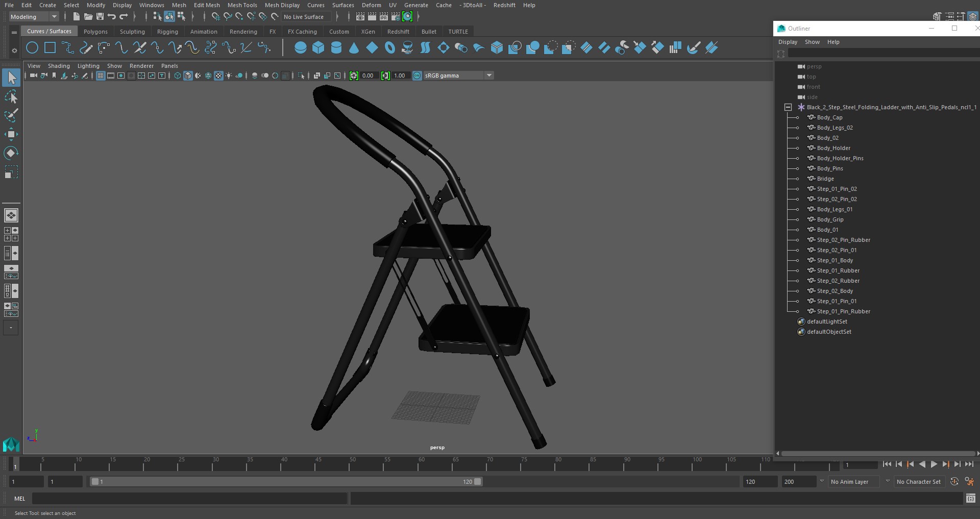Switch to single perspective view layout
Screen dimensions: 980x519
pos(11,215)
